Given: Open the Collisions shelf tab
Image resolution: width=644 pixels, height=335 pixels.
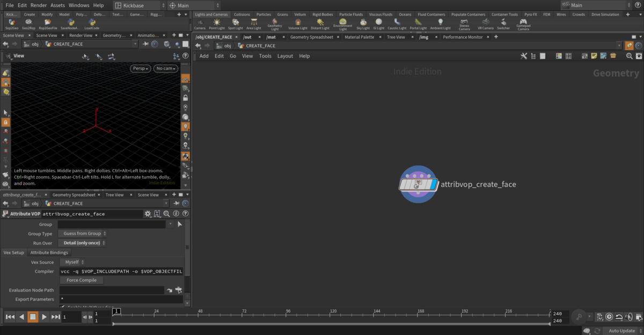Looking at the screenshot, I should [241, 14].
